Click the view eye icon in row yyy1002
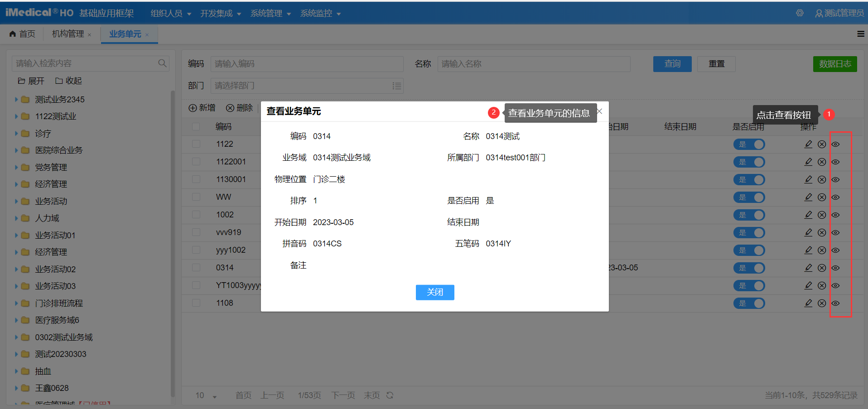868x409 pixels. pos(835,250)
